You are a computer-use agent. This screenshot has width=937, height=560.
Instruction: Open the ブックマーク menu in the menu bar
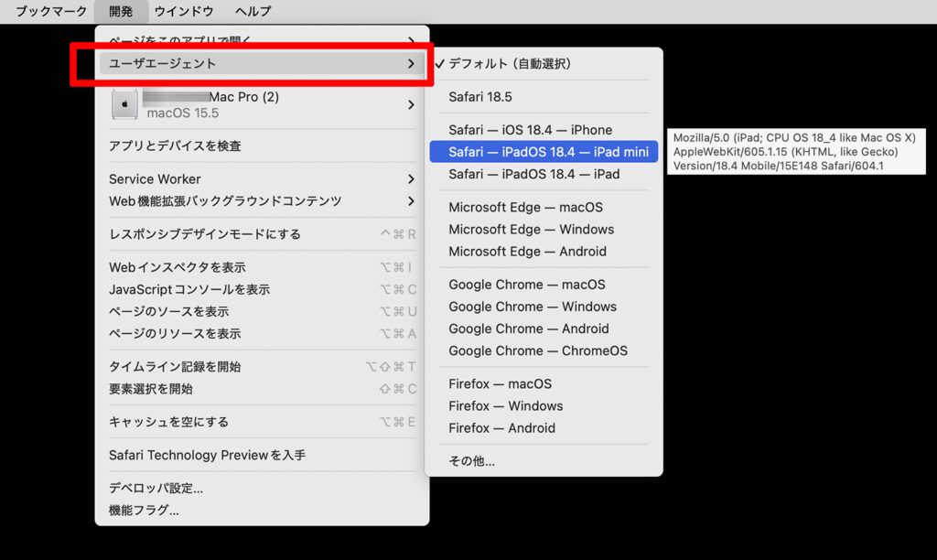coord(51,11)
